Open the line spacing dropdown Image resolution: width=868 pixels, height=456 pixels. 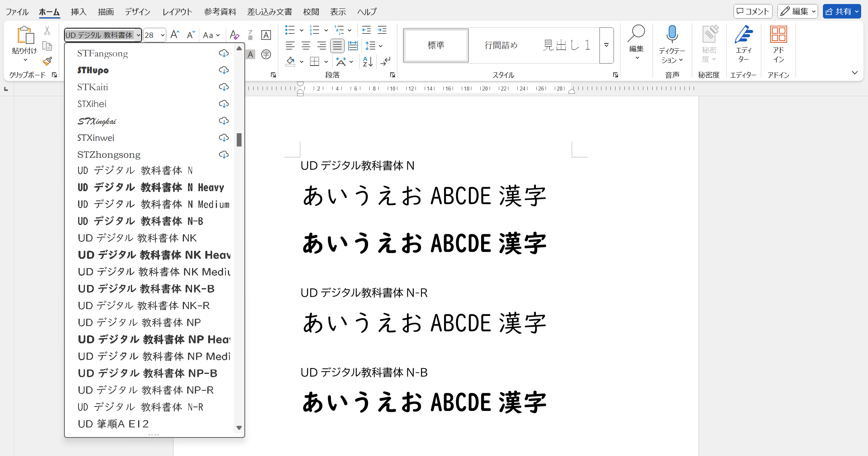pyautogui.click(x=380, y=46)
